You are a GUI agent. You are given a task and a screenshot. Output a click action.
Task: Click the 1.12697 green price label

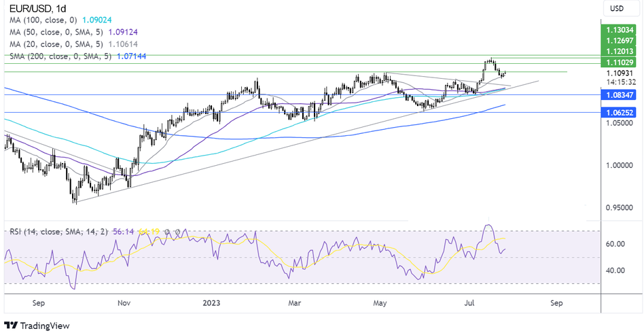click(618, 40)
